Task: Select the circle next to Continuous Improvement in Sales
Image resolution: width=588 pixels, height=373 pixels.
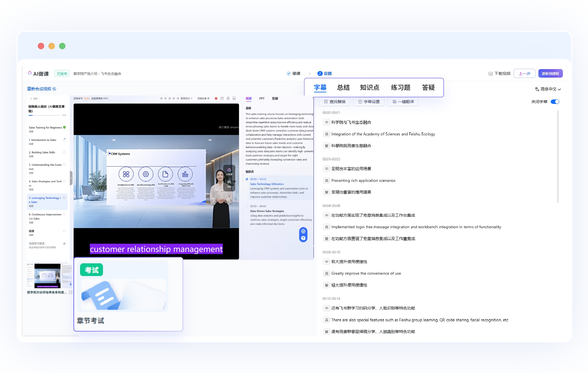Action: (x=64, y=214)
